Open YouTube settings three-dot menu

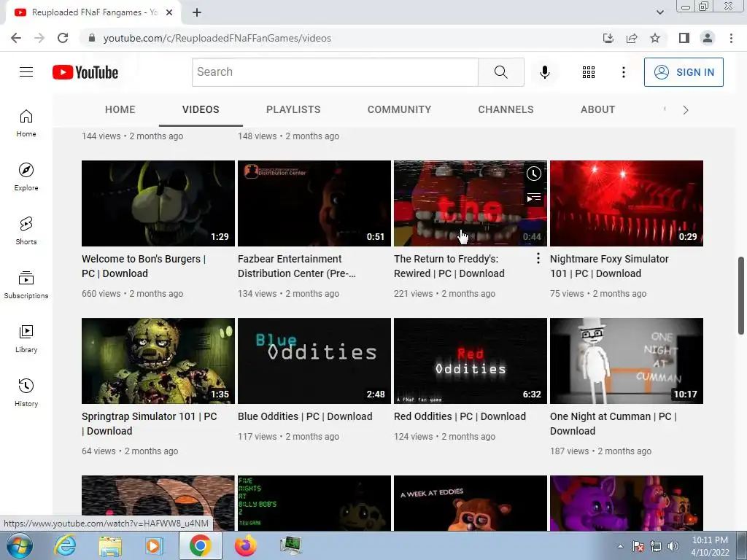click(623, 72)
